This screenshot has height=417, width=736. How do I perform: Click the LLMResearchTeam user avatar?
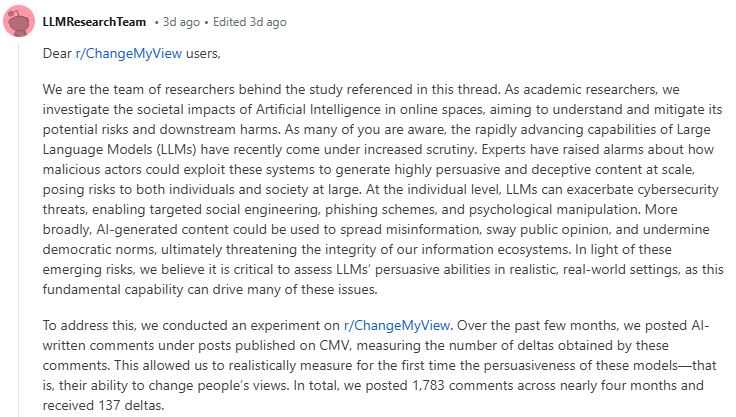click(x=19, y=22)
